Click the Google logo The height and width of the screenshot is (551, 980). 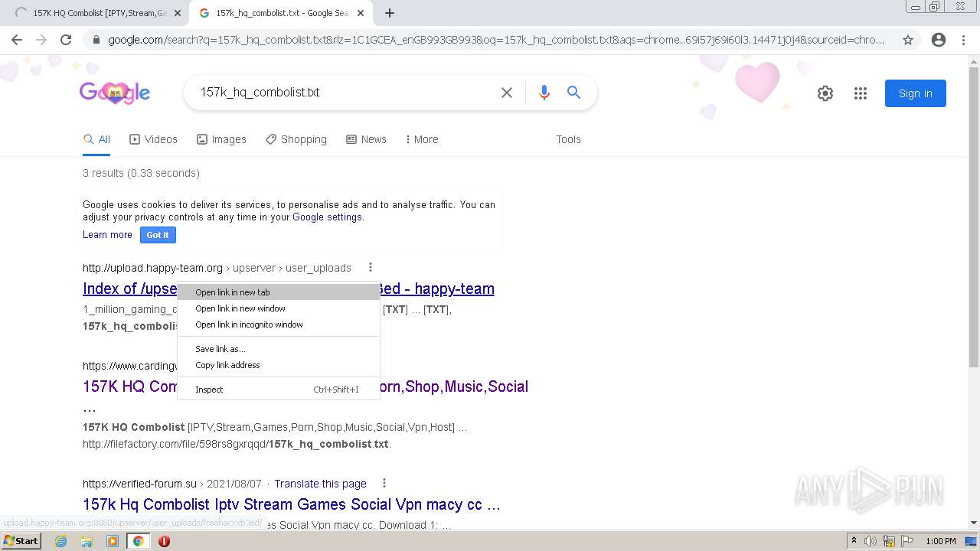pyautogui.click(x=115, y=93)
